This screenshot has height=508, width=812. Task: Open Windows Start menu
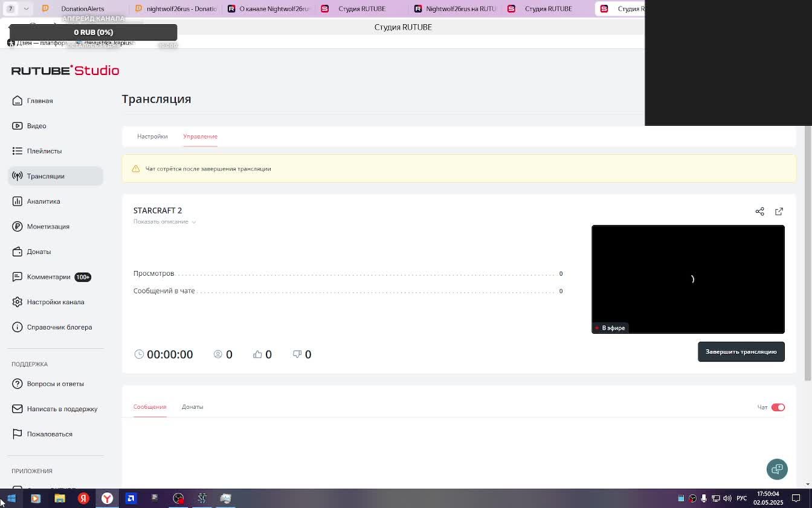[x=11, y=498]
